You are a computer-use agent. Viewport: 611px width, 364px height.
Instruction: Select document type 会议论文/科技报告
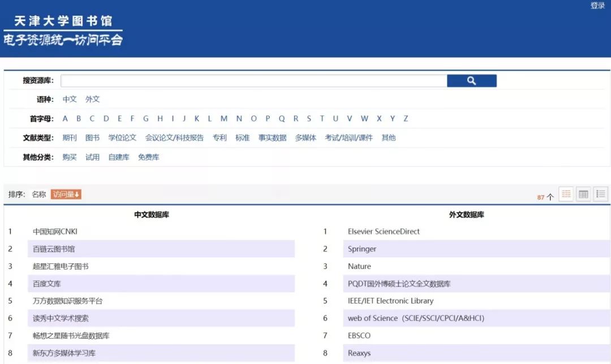[175, 138]
